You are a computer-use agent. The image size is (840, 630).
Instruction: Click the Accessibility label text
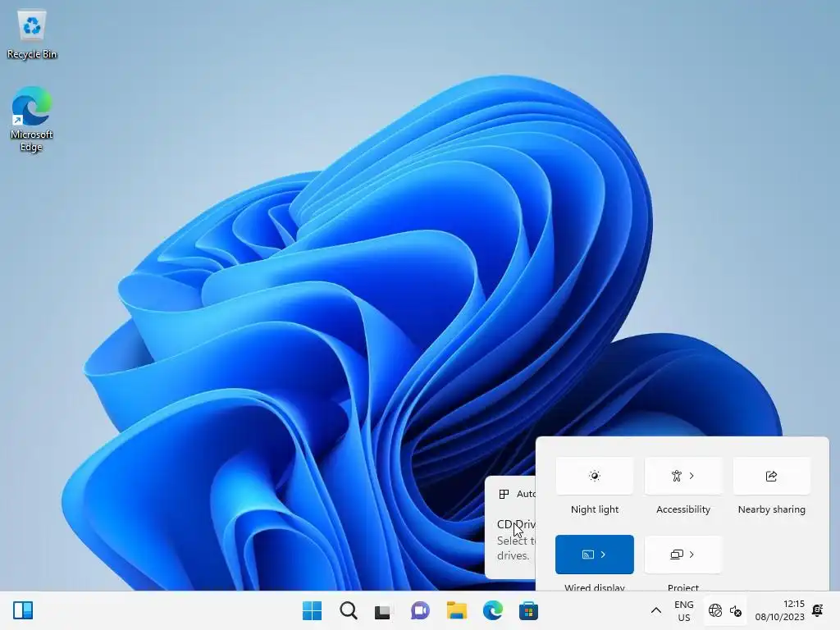[683, 509]
